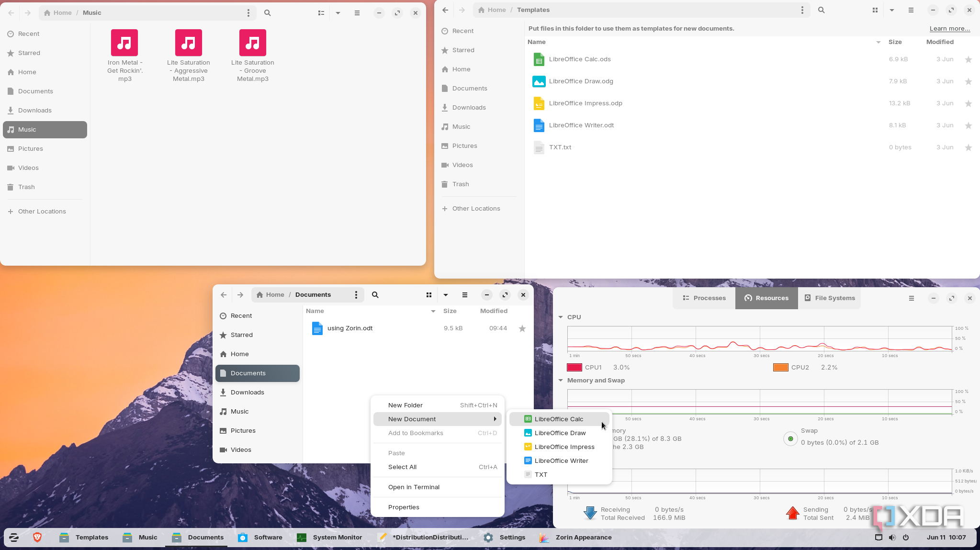Viewport: 980px width, 550px height.
Task: Click search icon in Documents window
Action: (x=375, y=295)
